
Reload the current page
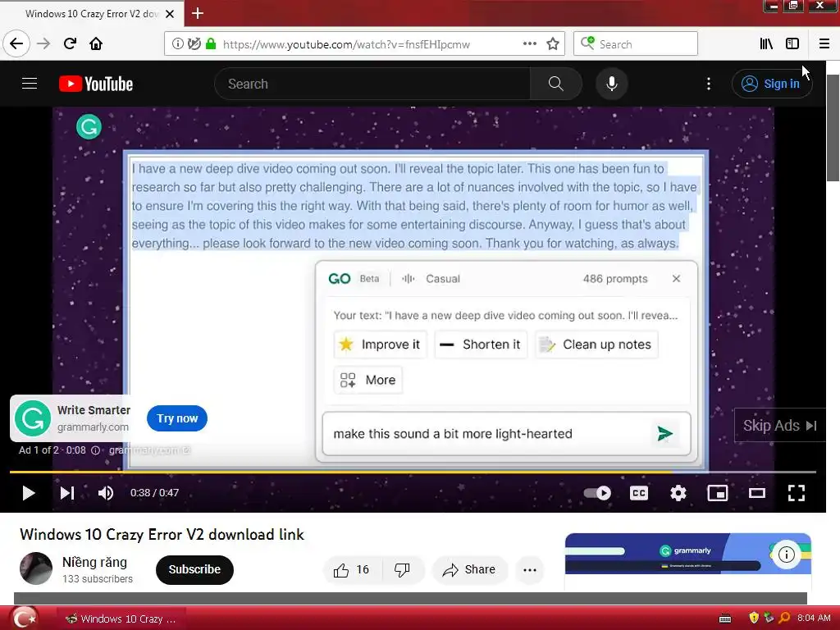click(71, 43)
